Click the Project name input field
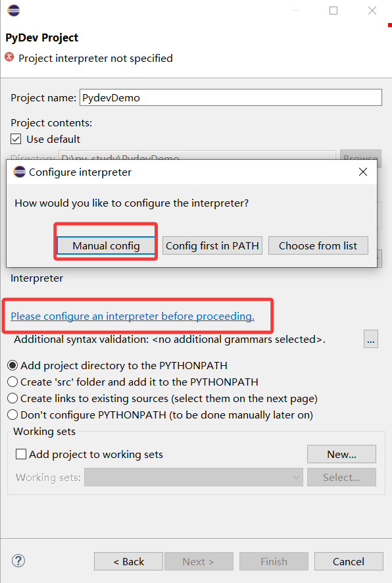 point(231,97)
